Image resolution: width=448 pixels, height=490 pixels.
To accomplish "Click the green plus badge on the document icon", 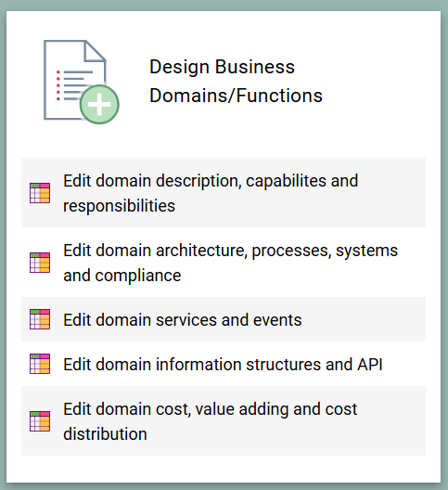I will pyautogui.click(x=99, y=104).
